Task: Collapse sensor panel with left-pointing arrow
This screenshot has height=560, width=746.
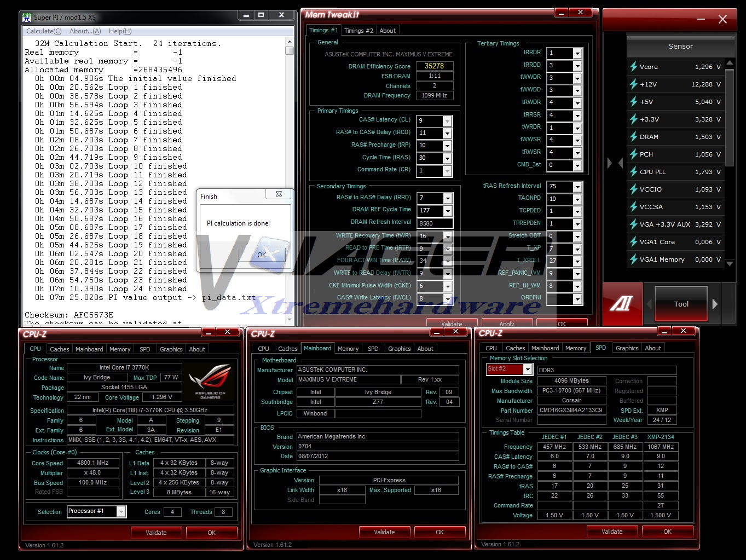Action: (620, 163)
